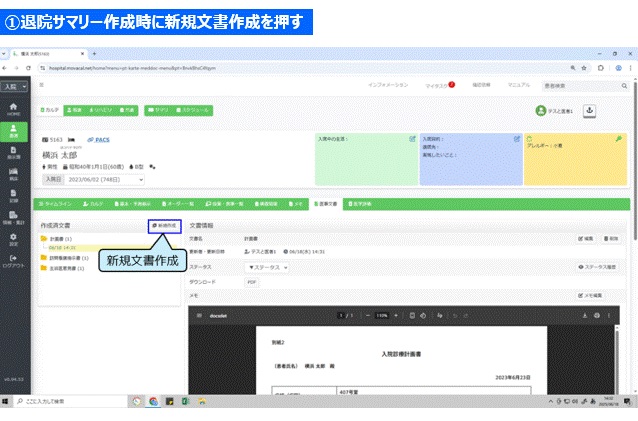Click the anchor icon button

(x=589, y=110)
